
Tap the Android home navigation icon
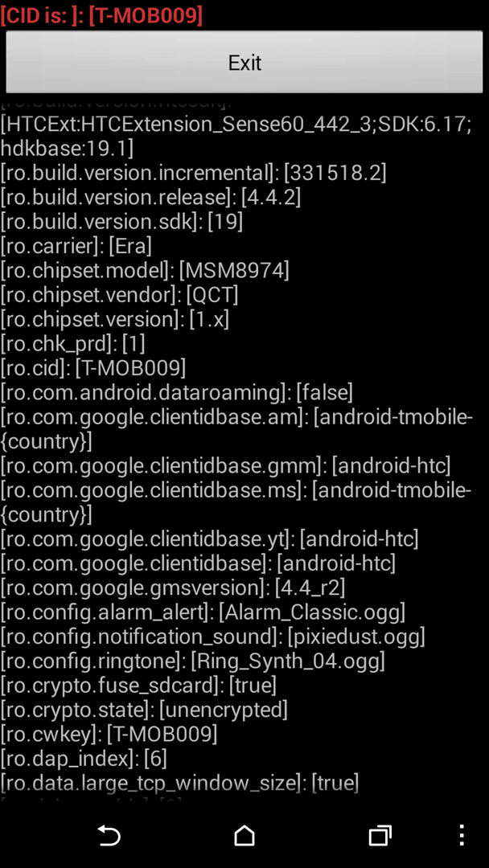244,836
